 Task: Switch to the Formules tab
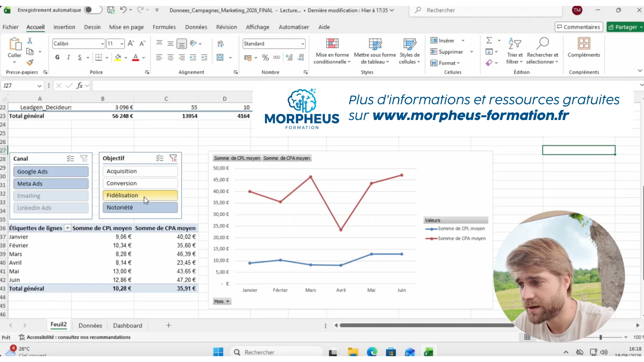164,27
